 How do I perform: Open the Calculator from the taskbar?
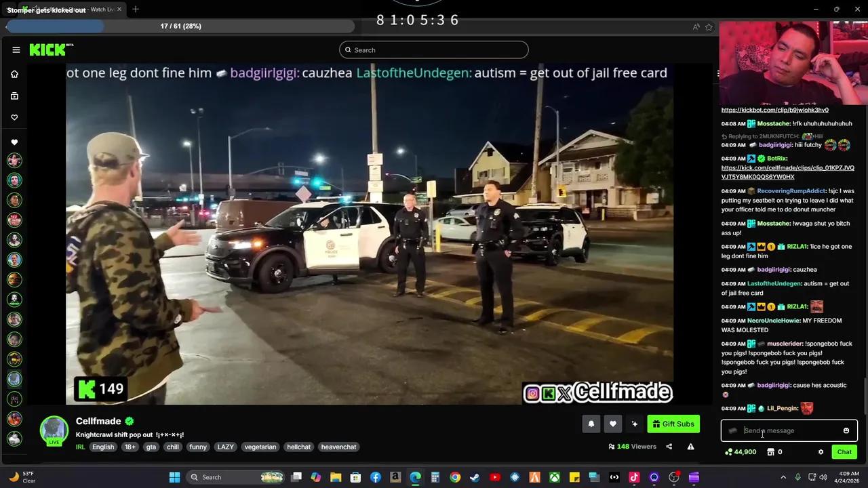click(x=435, y=477)
